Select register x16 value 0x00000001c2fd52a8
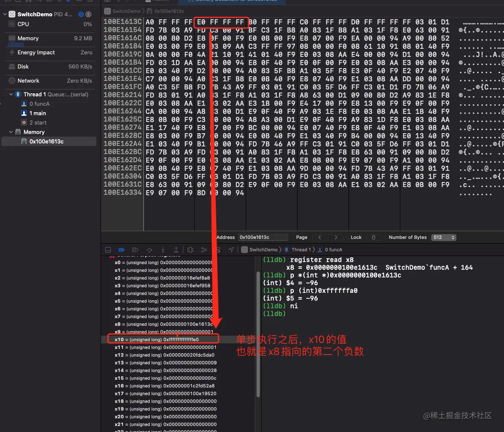Screen dimensions: 504x432 pyautogui.click(x=189, y=386)
